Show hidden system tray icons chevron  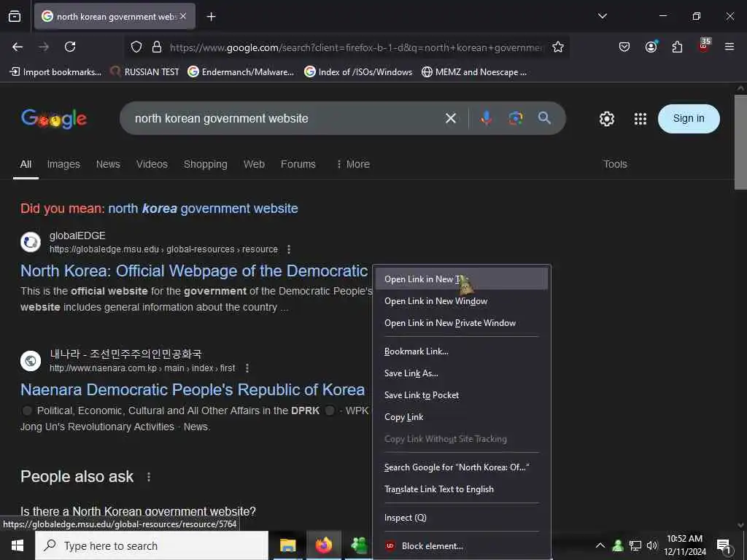(x=600, y=545)
